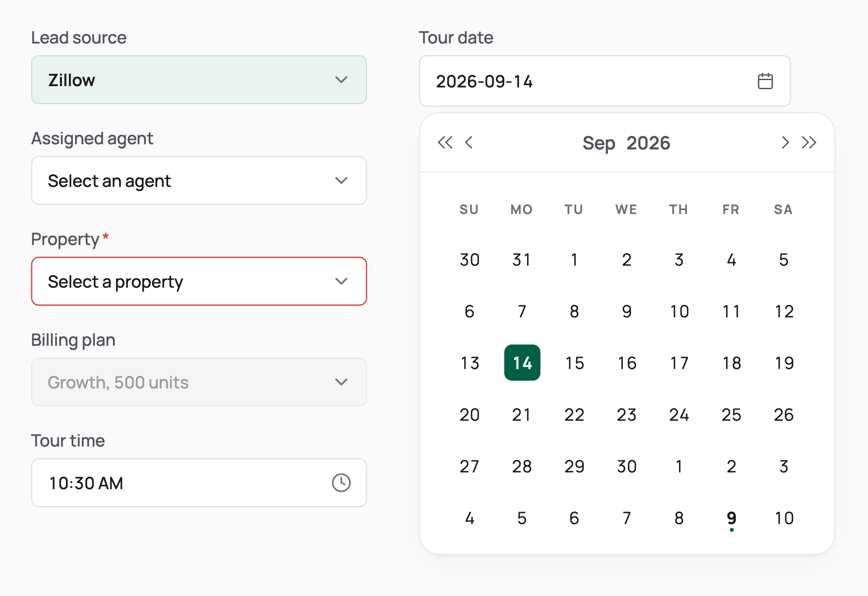
Task: Pick date 25 in the calendar
Action: [731, 414]
